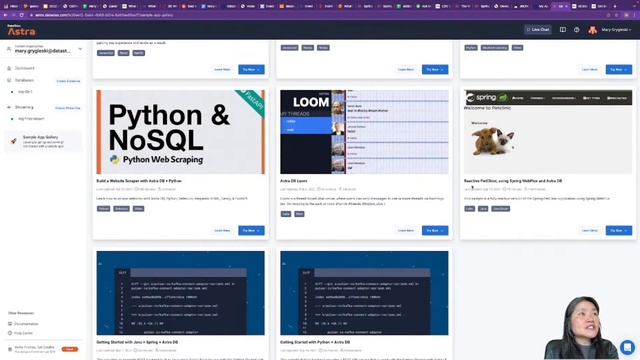Click Learn More on Reactive PetClinic card
The height and width of the screenshot is (360, 640).
pos(589,231)
